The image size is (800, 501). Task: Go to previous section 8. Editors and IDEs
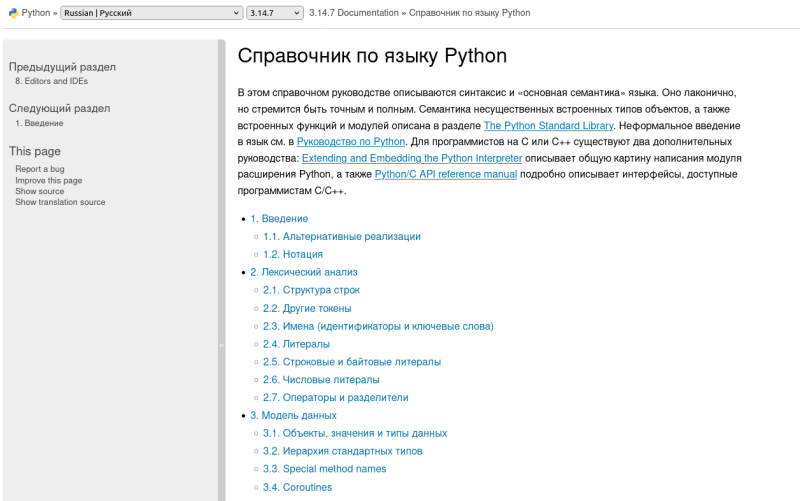tap(52, 81)
